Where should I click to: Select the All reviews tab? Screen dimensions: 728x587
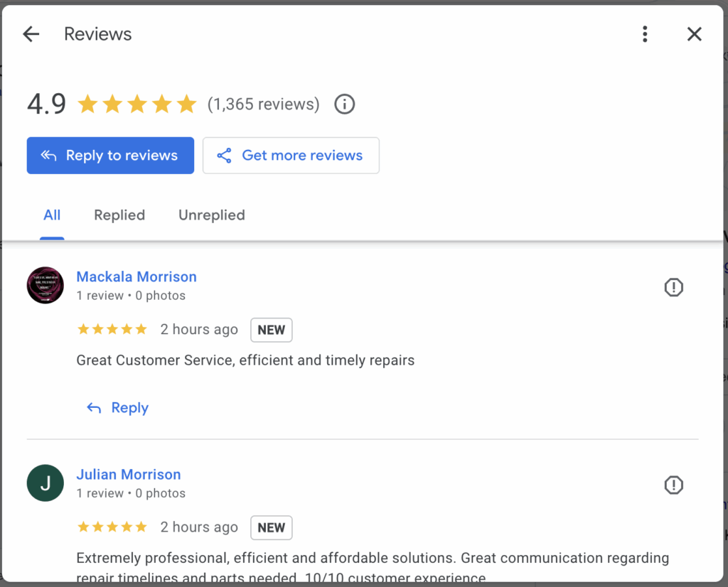pos(52,215)
